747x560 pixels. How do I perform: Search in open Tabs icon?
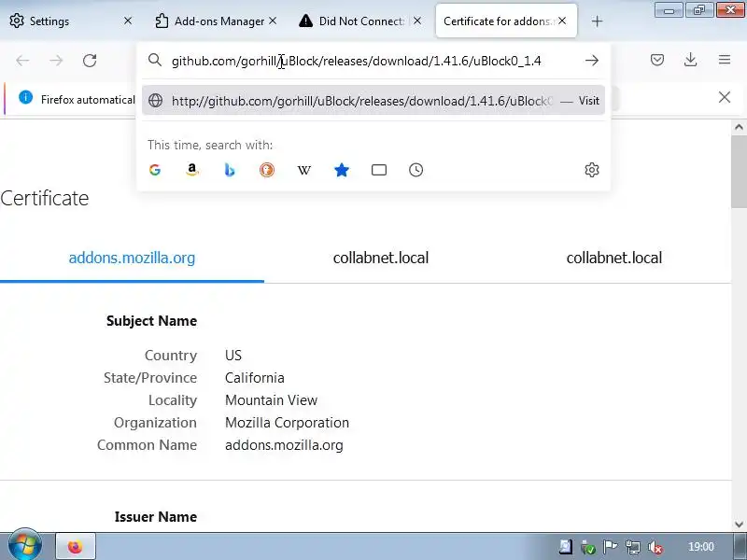379,170
